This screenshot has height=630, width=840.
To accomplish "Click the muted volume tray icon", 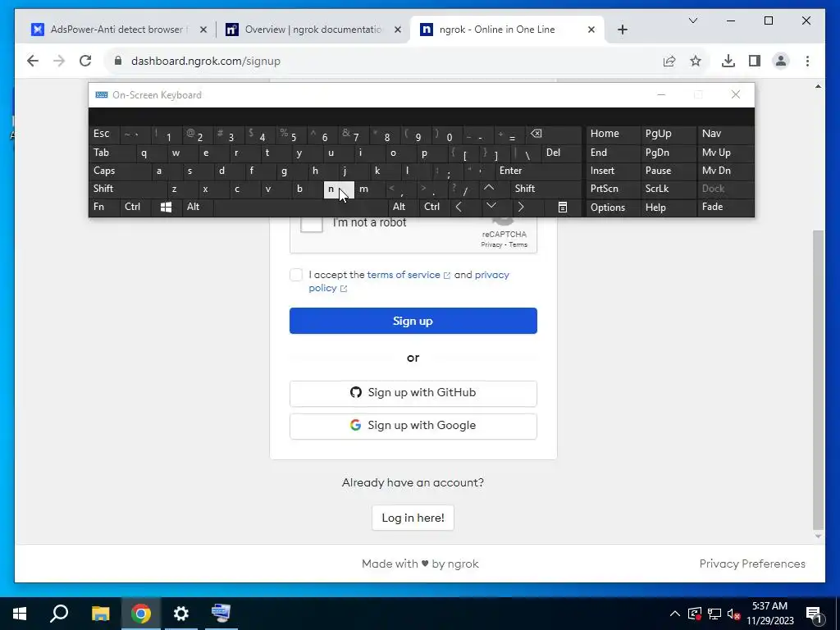I will click(734, 614).
